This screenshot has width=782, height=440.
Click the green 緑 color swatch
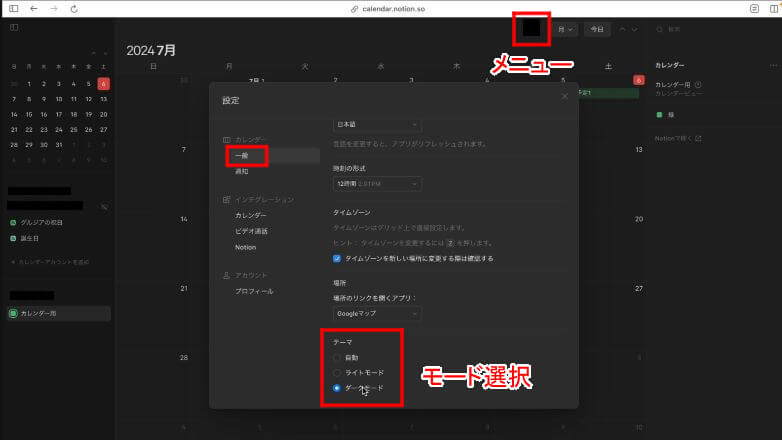pyautogui.click(x=659, y=115)
